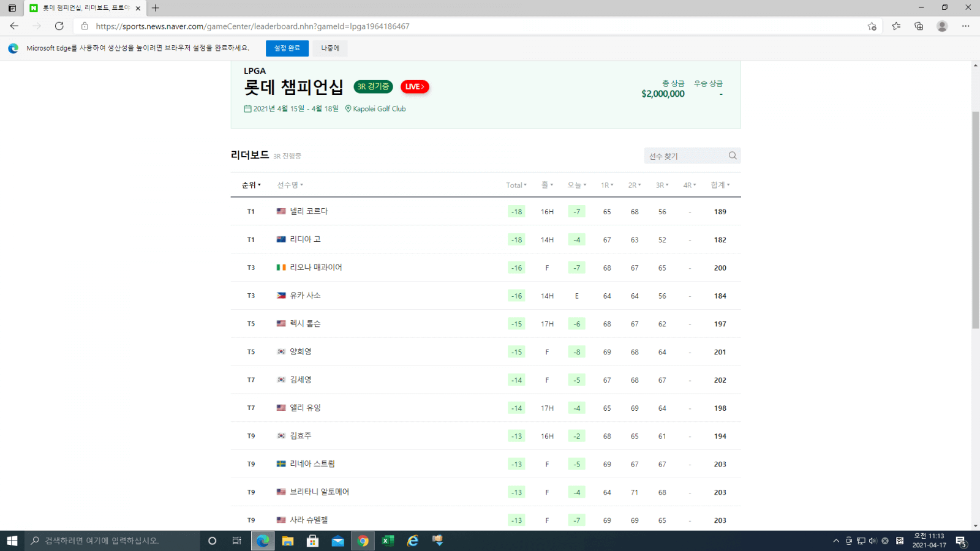Click the Kapolei Golf Club location icon
980x551 pixels.
tap(348, 108)
